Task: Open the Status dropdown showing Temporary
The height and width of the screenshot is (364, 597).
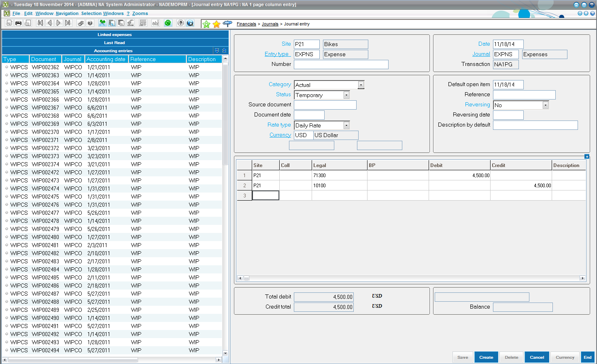Action: (x=346, y=95)
